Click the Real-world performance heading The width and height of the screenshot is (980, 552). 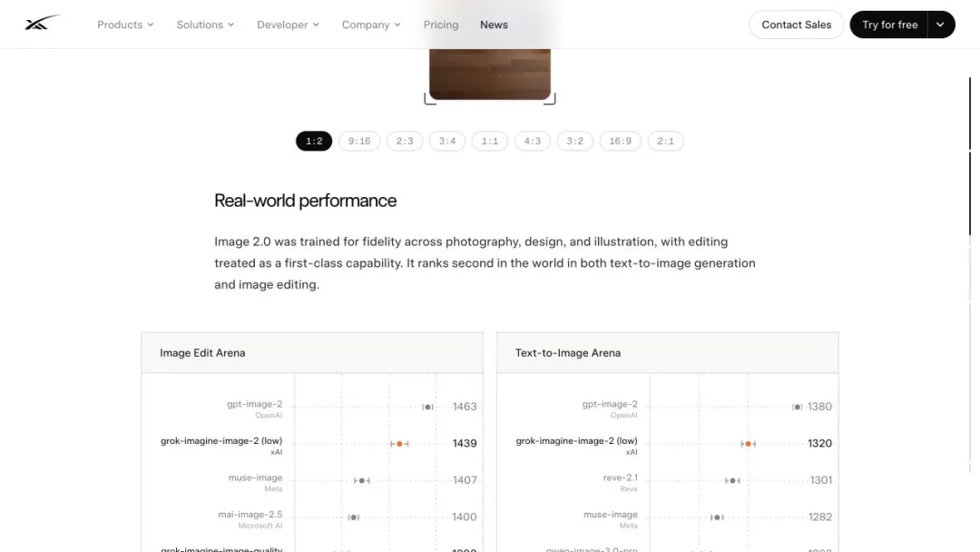(305, 201)
